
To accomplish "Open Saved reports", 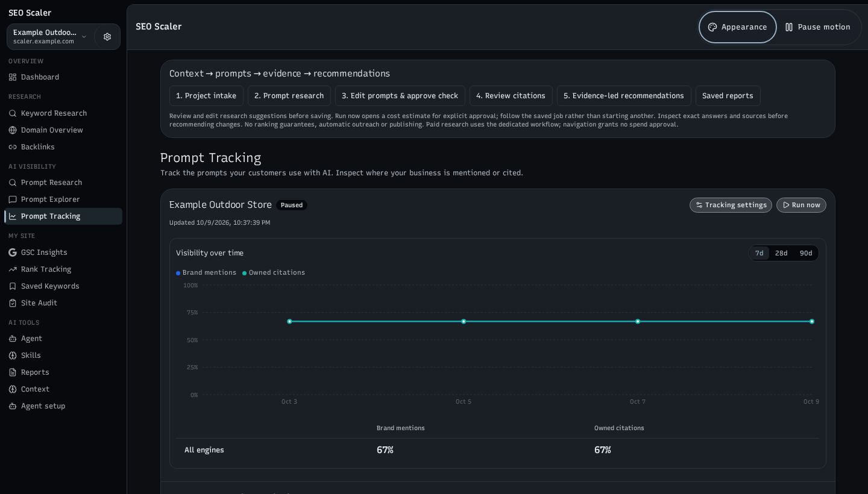I will point(728,96).
